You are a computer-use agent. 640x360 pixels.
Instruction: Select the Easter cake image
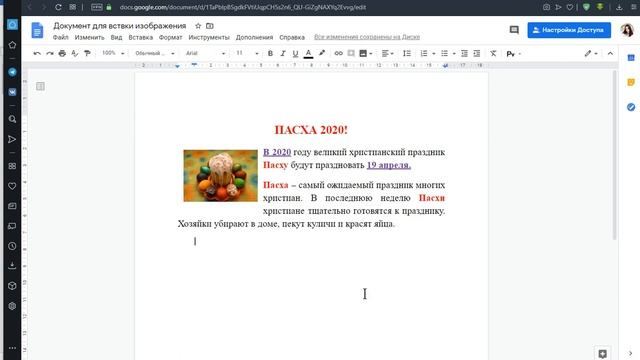point(220,176)
